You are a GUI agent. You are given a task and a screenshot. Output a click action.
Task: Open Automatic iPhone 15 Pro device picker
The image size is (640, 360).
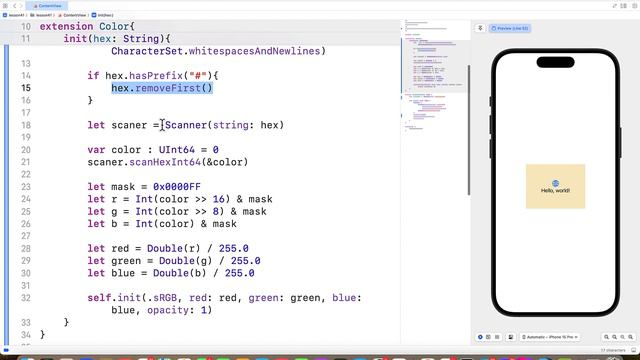pos(549,337)
